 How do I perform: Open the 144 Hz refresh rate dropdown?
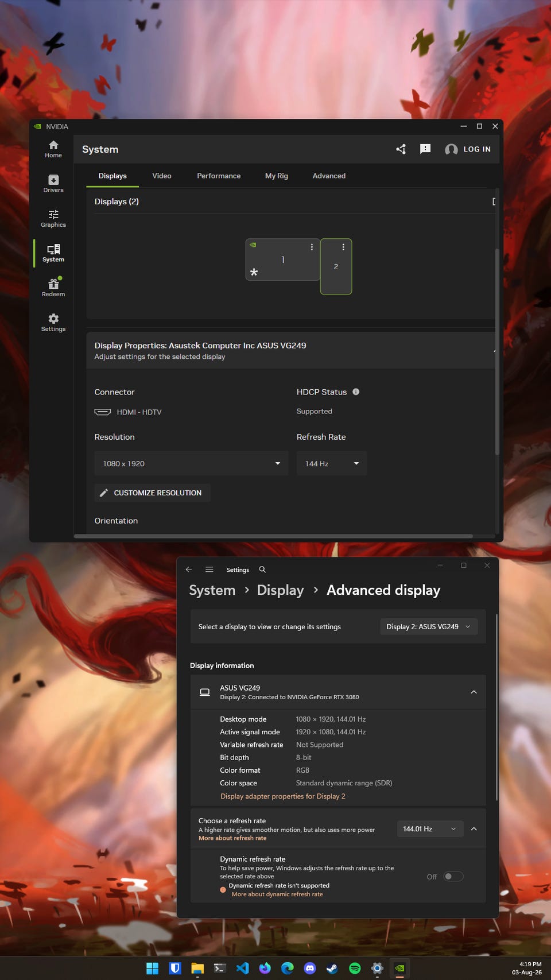tap(332, 463)
